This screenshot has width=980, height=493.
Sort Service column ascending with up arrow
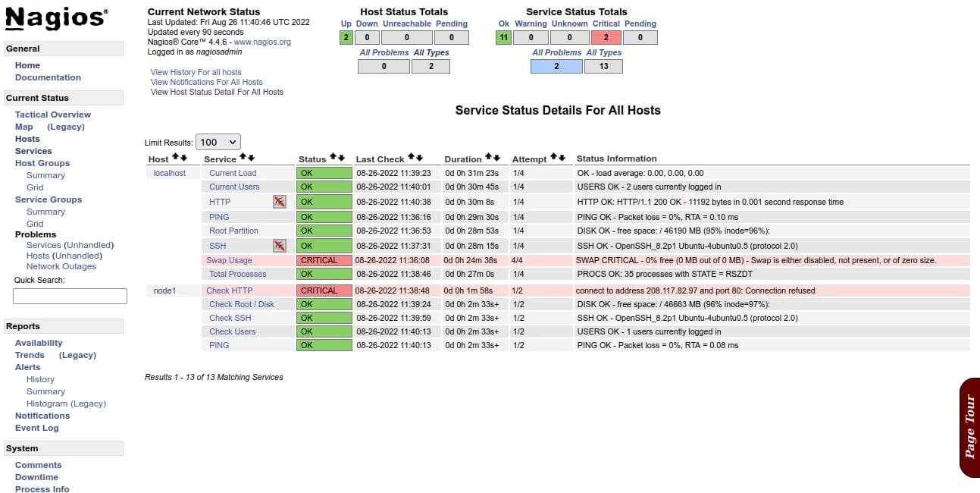point(243,157)
